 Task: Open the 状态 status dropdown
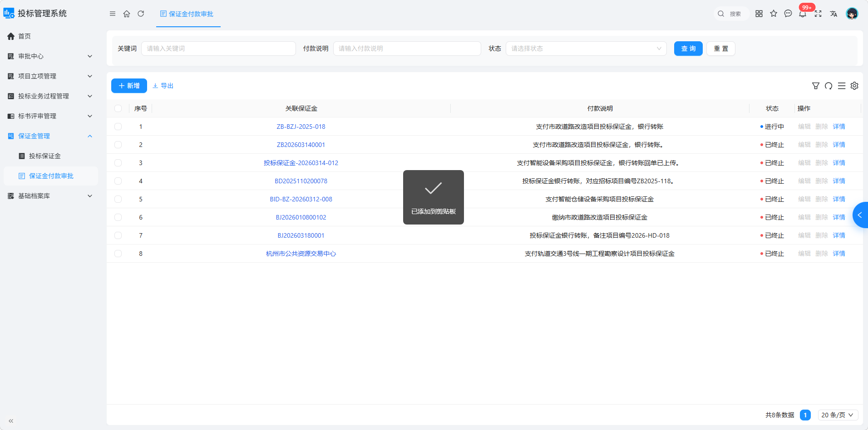(x=586, y=49)
